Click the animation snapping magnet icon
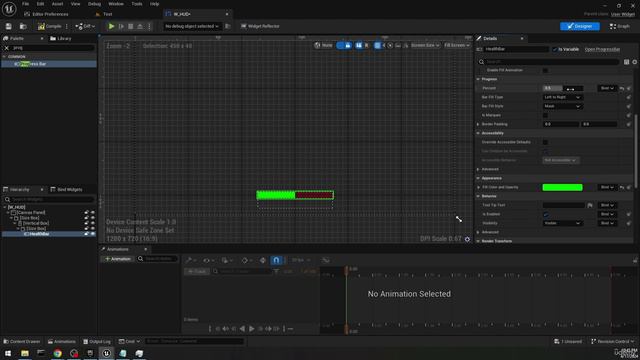Viewport: 640px width, 360px height. pos(276,260)
